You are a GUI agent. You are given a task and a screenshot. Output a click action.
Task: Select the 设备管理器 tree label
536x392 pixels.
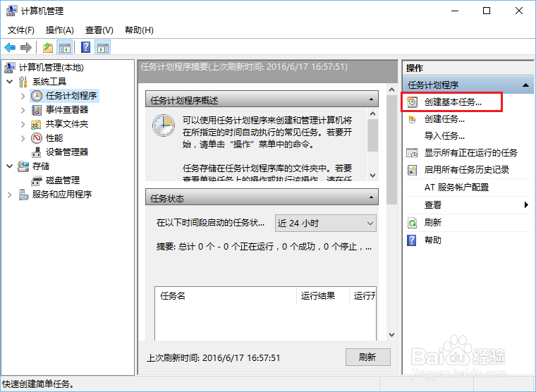pos(67,152)
